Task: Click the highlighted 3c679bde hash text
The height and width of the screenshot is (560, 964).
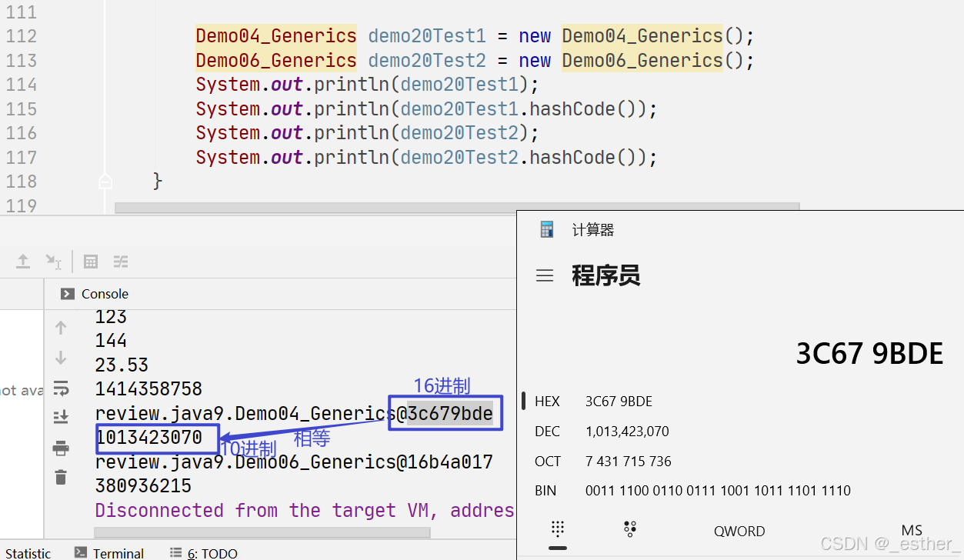Action: click(x=450, y=413)
